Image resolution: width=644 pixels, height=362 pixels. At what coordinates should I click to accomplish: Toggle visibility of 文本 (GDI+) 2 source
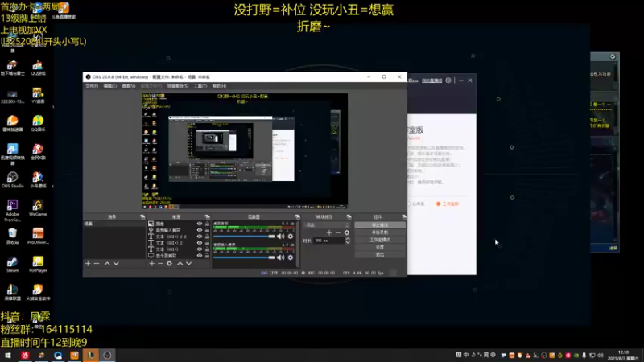[200, 243]
